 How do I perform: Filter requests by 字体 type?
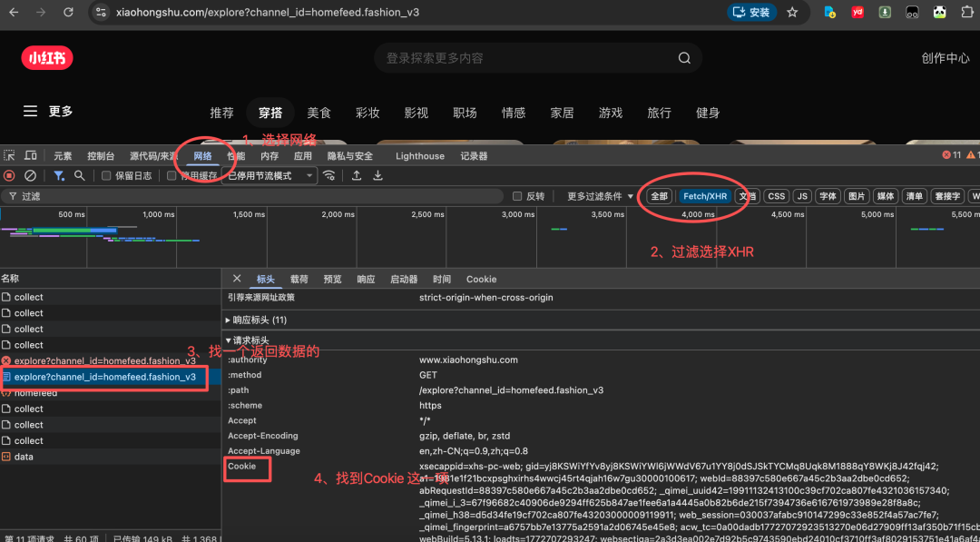point(828,196)
